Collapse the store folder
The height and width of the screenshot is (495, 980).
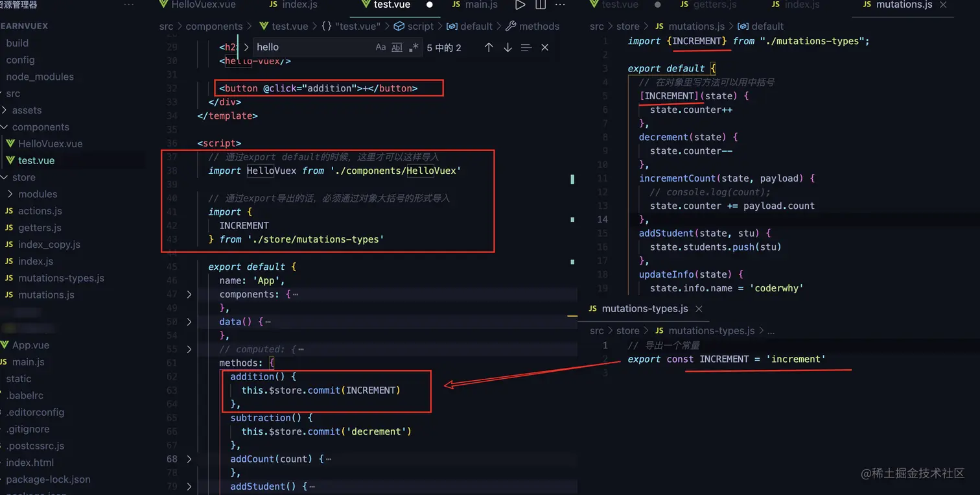(23, 177)
